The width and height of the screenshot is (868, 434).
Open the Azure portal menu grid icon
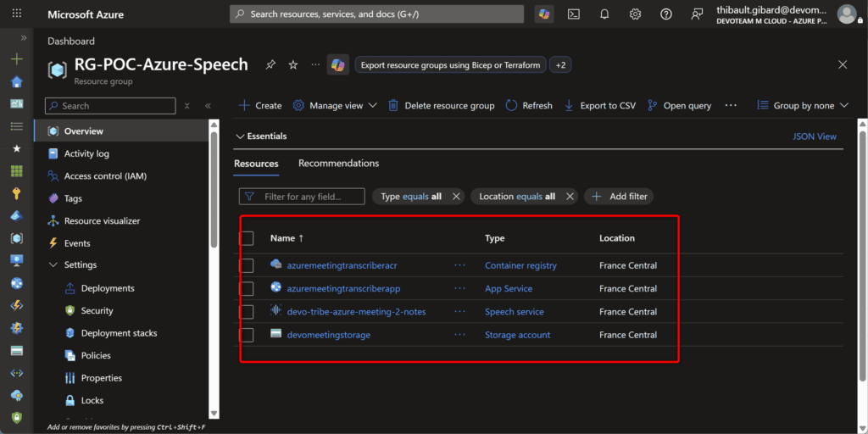point(17,14)
